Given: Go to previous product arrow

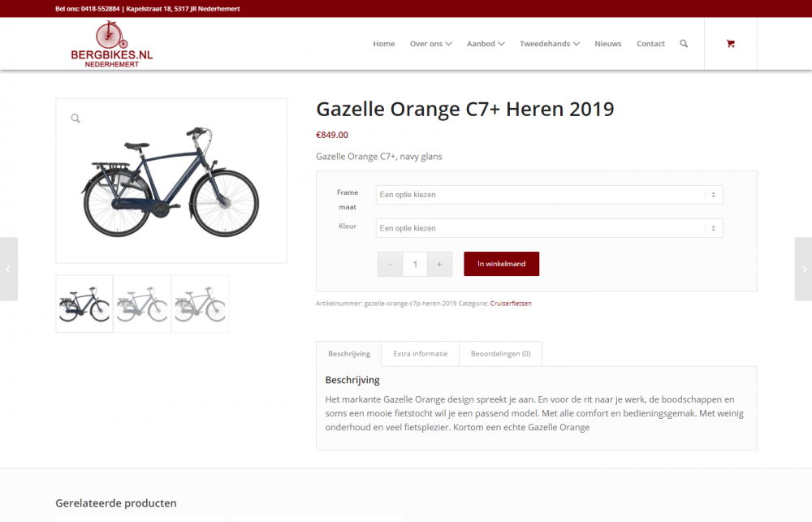Looking at the screenshot, I should [x=8, y=270].
